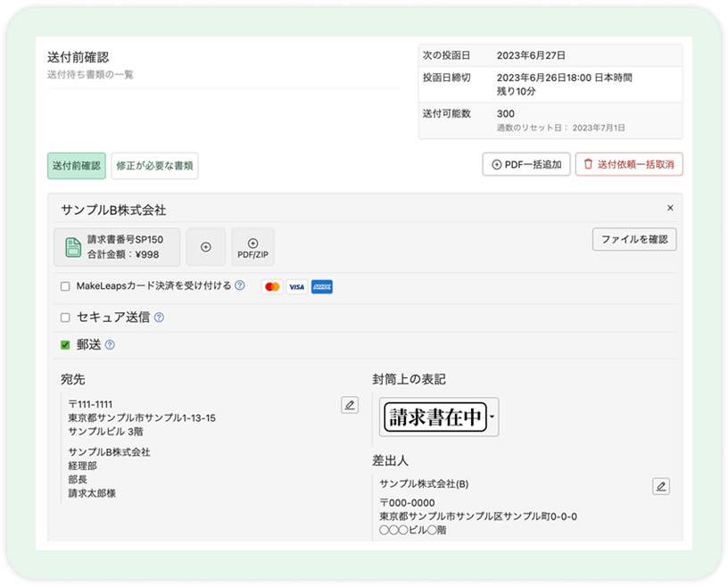The image size is (728, 586).
Task: Uncheck the 郵送 checkbox
Action: (x=64, y=344)
